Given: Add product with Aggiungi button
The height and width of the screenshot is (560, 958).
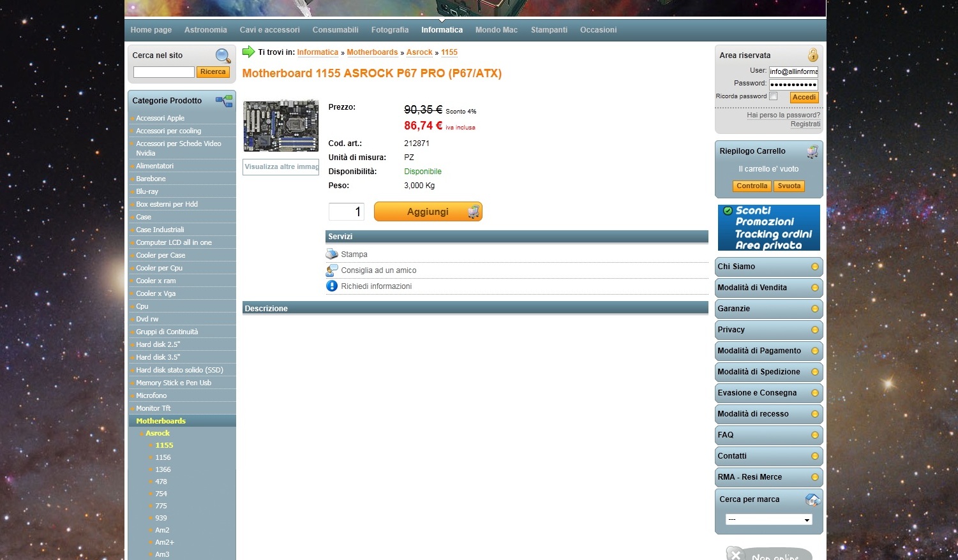Looking at the screenshot, I should [x=428, y=212].
